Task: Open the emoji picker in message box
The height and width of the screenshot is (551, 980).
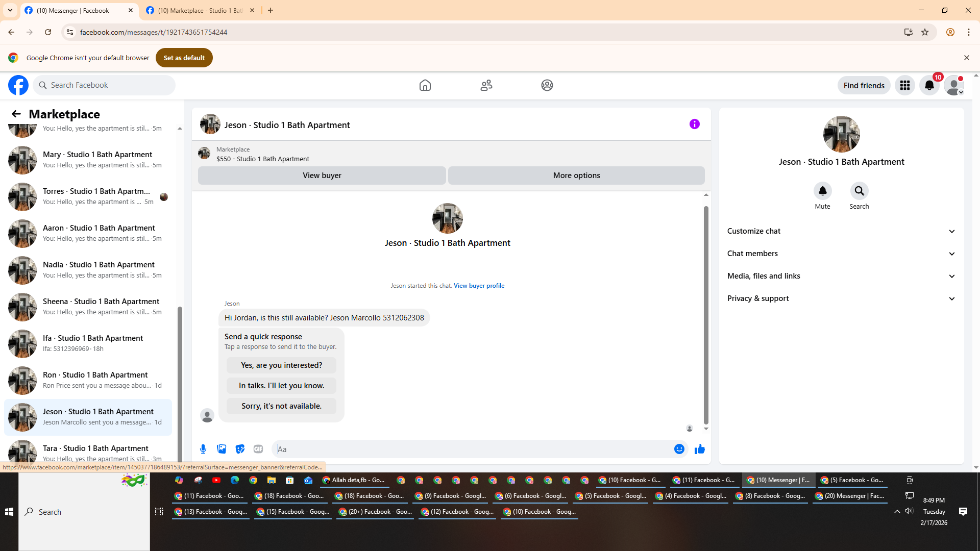Action: coord(679,449)
